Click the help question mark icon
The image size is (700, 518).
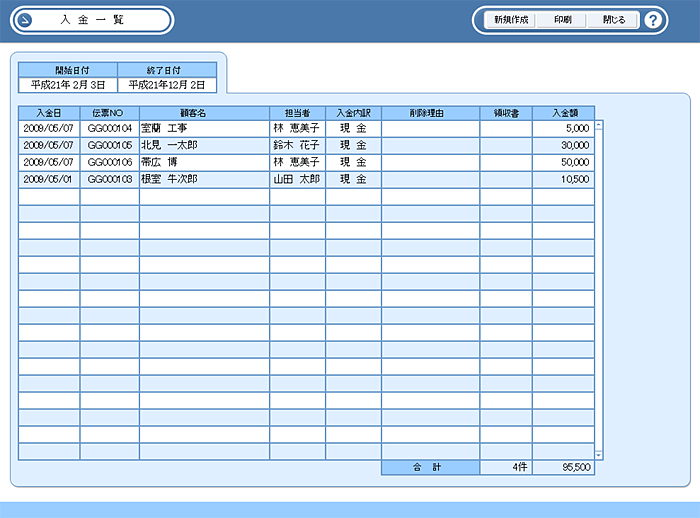[653, 20]
